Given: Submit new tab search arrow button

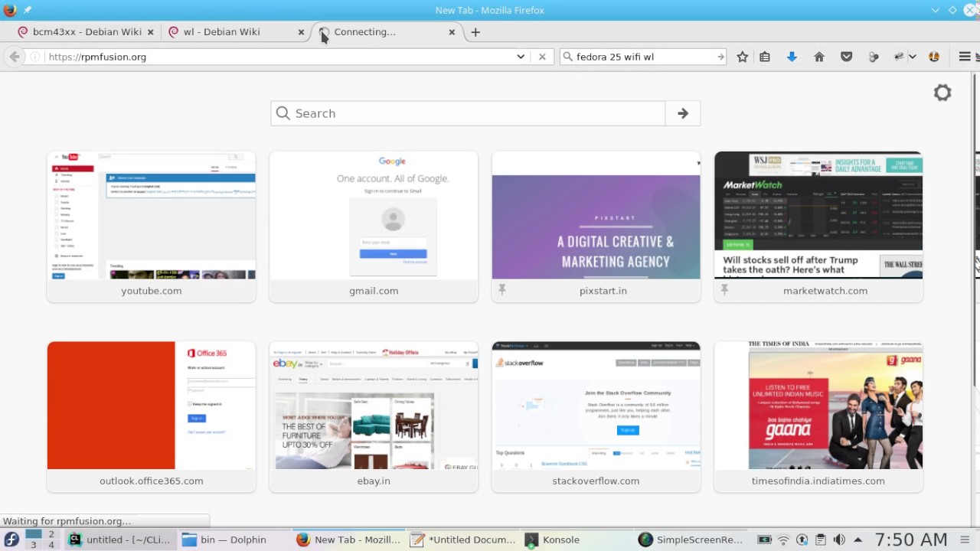Looking at the screenshot, I should click(x=683, y=113).
